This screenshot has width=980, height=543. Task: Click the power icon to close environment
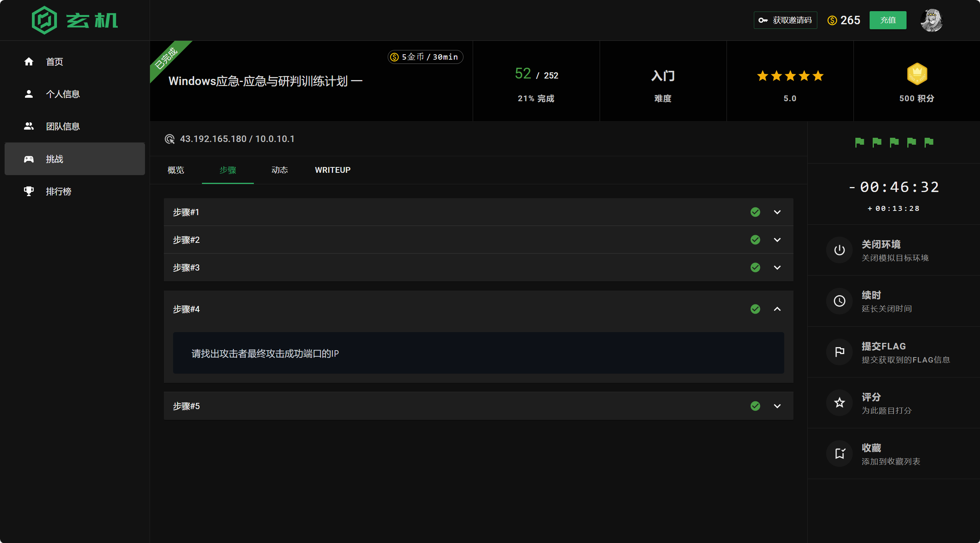tap(839, 250)
